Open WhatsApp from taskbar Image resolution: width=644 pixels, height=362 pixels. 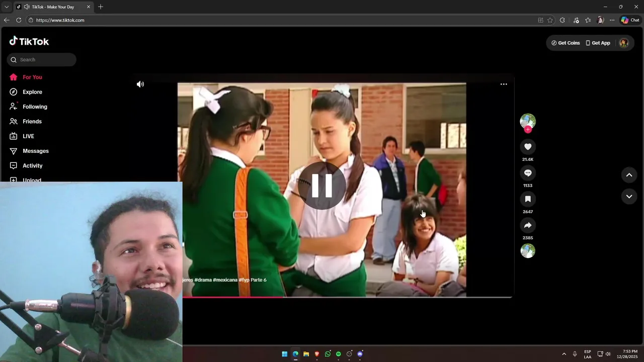(x=328, y=354)
